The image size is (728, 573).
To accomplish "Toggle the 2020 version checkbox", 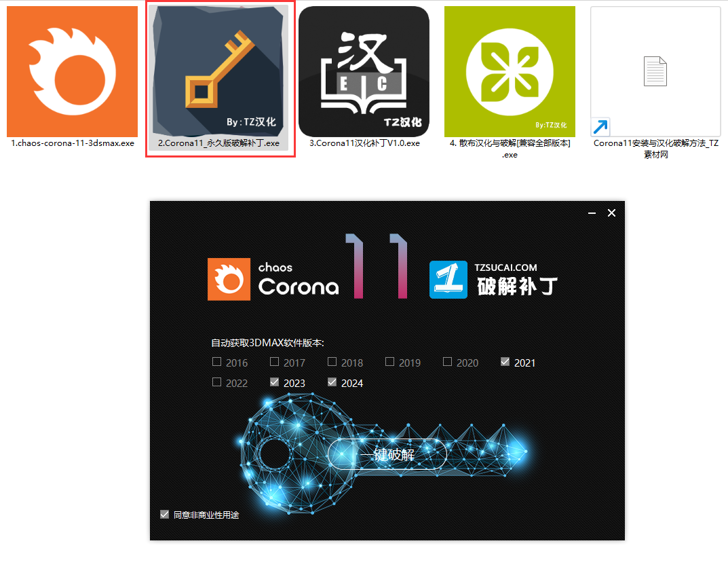I will [447, 362].
